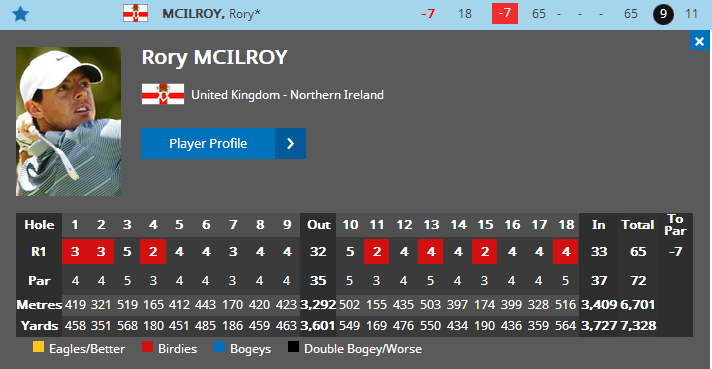Click the black Double Bogey/Worse legend swatch
The height and width of the screenshot is (369, 712).
(293, 347)
